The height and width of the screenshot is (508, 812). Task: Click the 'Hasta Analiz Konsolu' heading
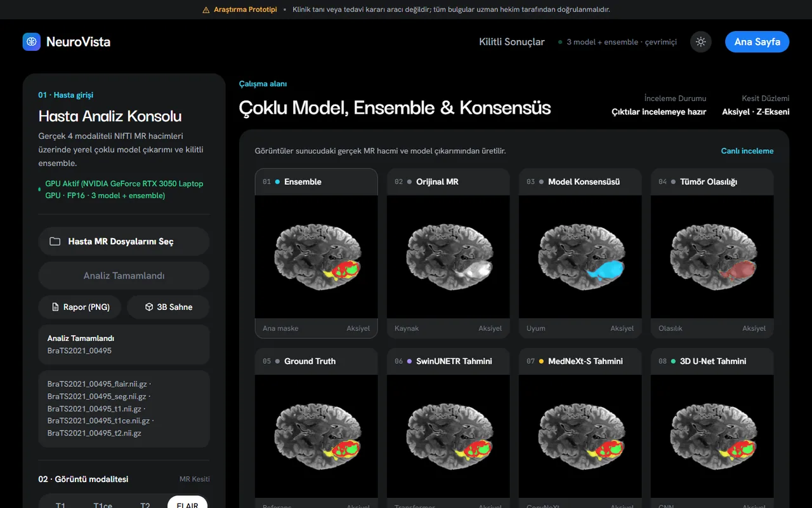click(110, 116)
